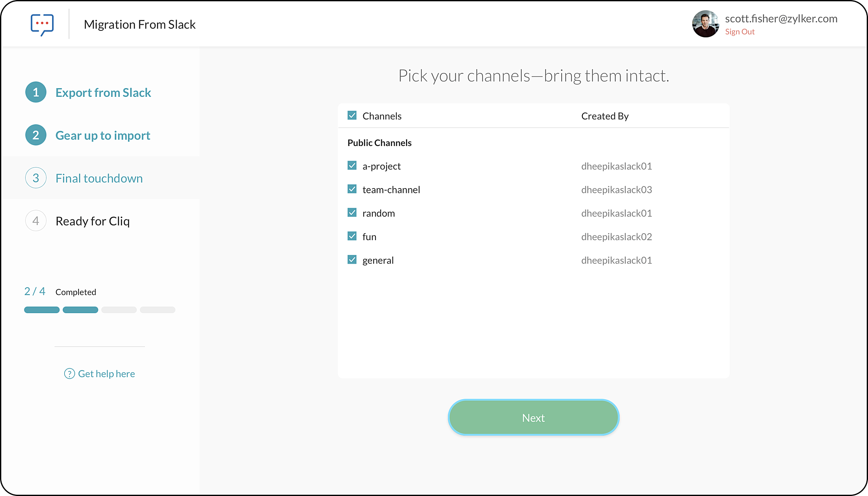
Task: Click the Cliq chat bubble logo
Action: (42, 24)
